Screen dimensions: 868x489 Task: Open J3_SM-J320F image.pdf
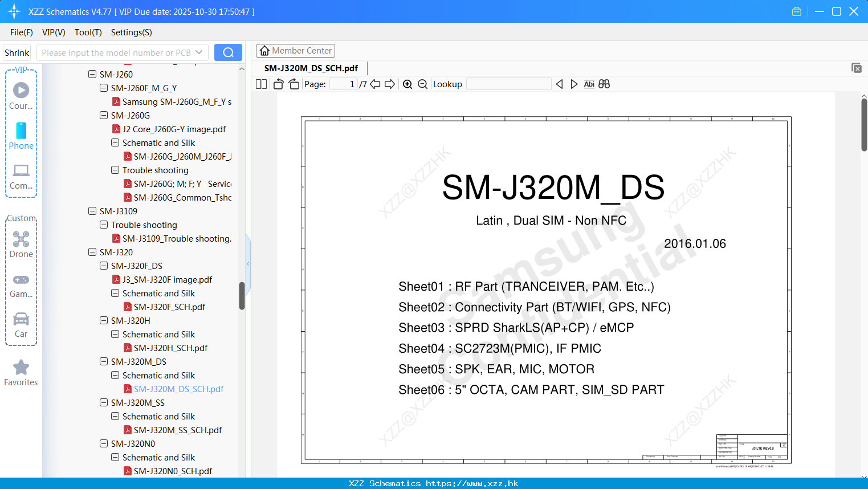[x=162, y=279]
